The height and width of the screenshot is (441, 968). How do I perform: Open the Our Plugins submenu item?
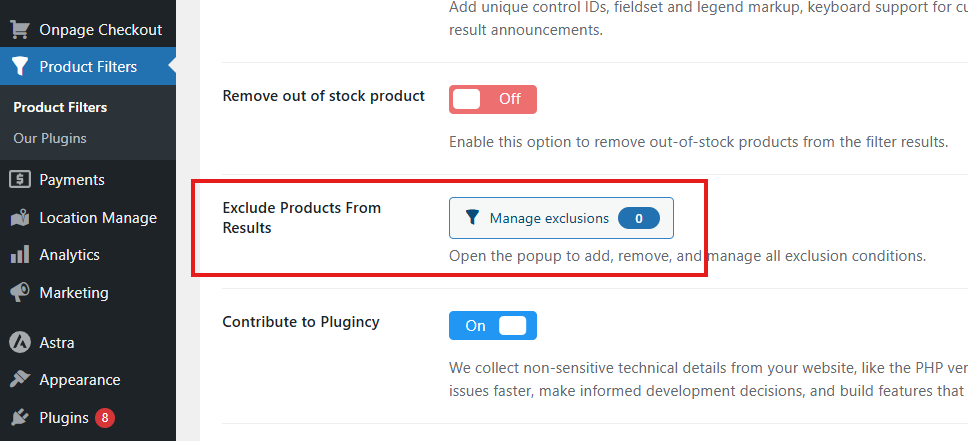click(x=50, y=138)
